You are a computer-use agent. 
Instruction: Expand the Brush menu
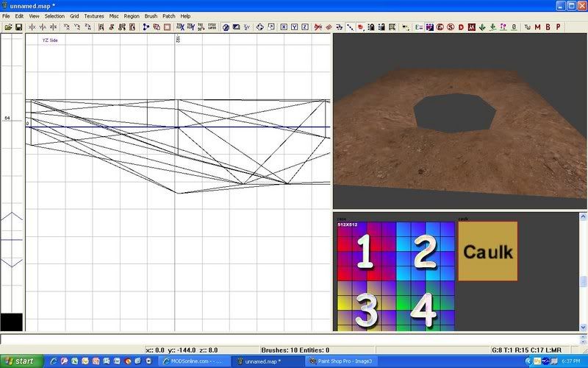click(x=151, y=15)
